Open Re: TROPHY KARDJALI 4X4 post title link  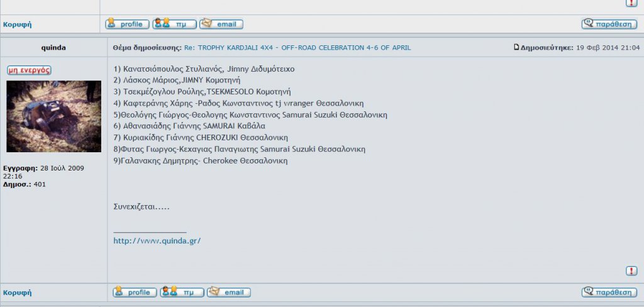pos(297,48)
